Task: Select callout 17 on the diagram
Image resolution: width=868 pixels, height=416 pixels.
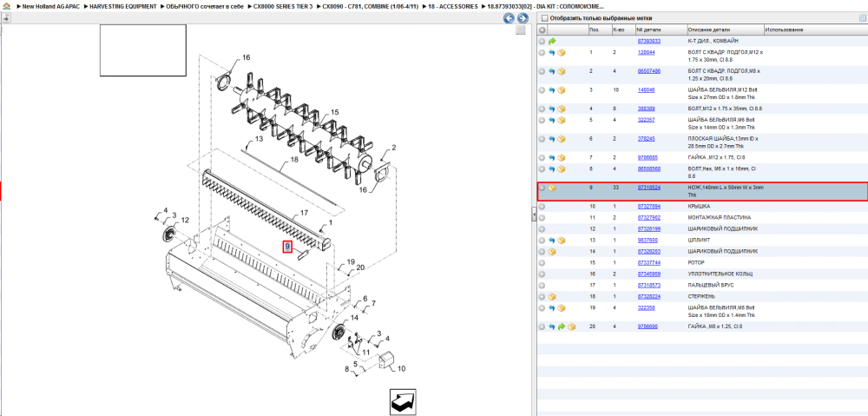Action: (303, 212)
